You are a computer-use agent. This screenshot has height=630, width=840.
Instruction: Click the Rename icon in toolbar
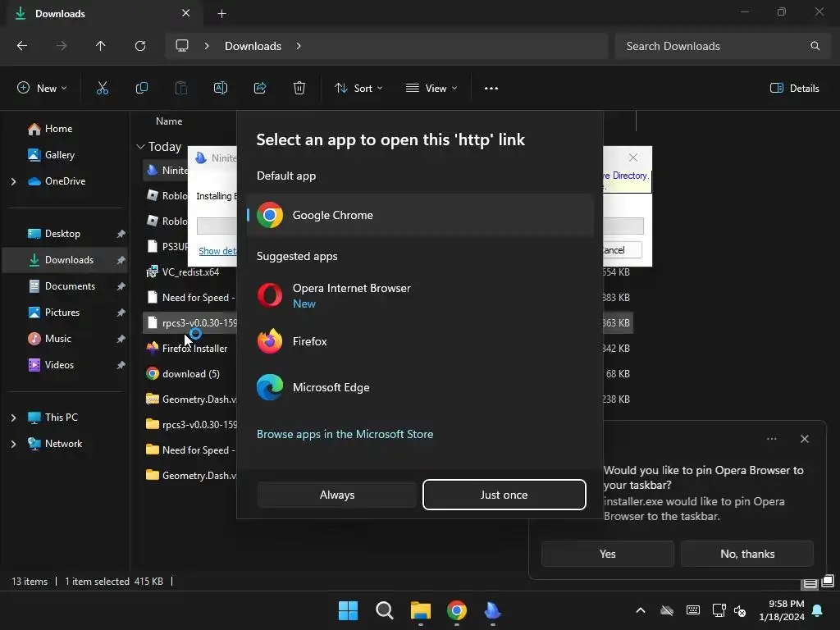pyautogui.click(x=220, y=88)
